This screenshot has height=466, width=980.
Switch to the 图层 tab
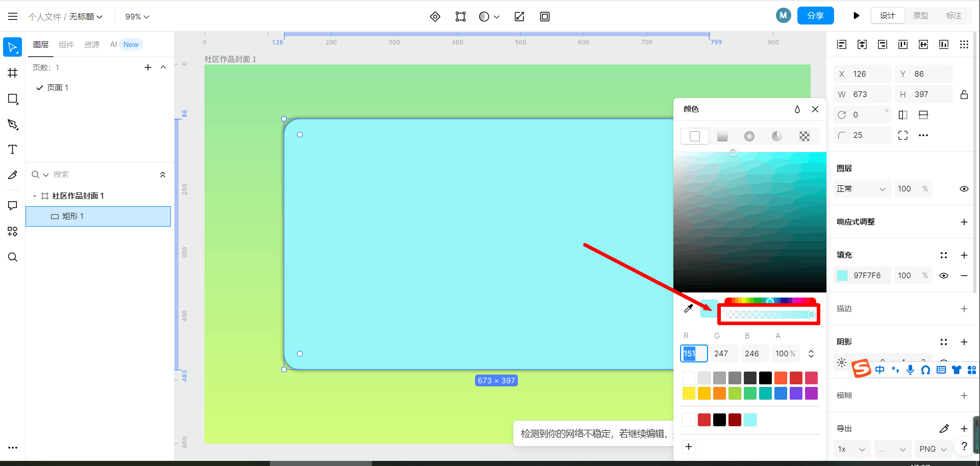coord(41,44)
